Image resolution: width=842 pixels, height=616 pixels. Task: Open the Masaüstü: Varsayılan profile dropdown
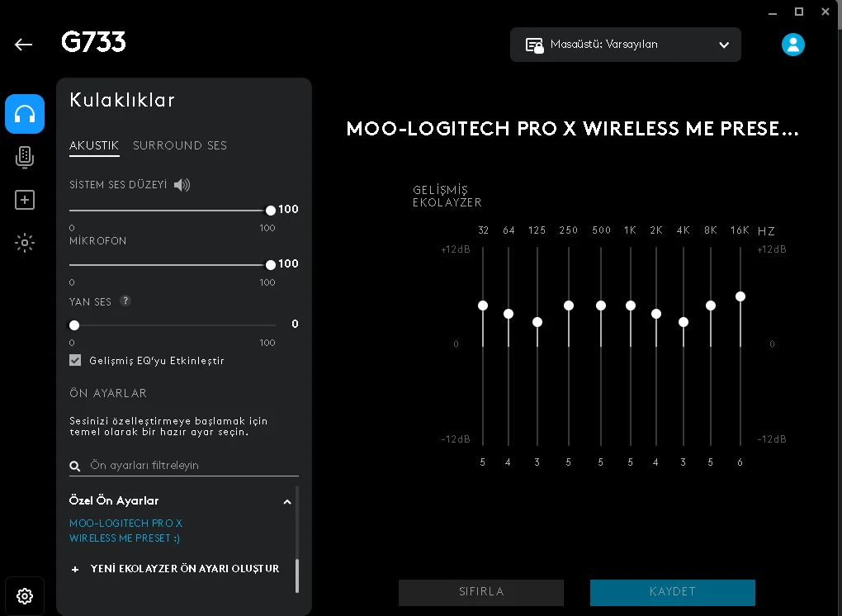626,45
